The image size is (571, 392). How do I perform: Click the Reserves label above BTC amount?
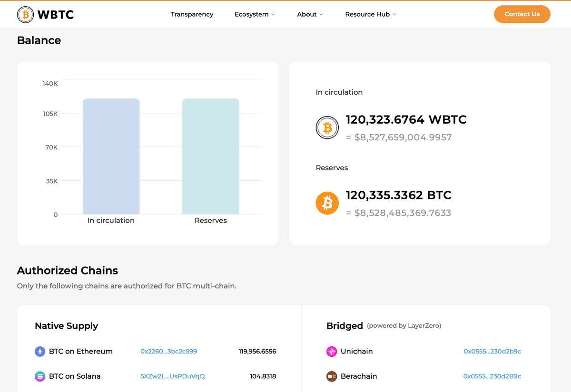coord(332,168)
